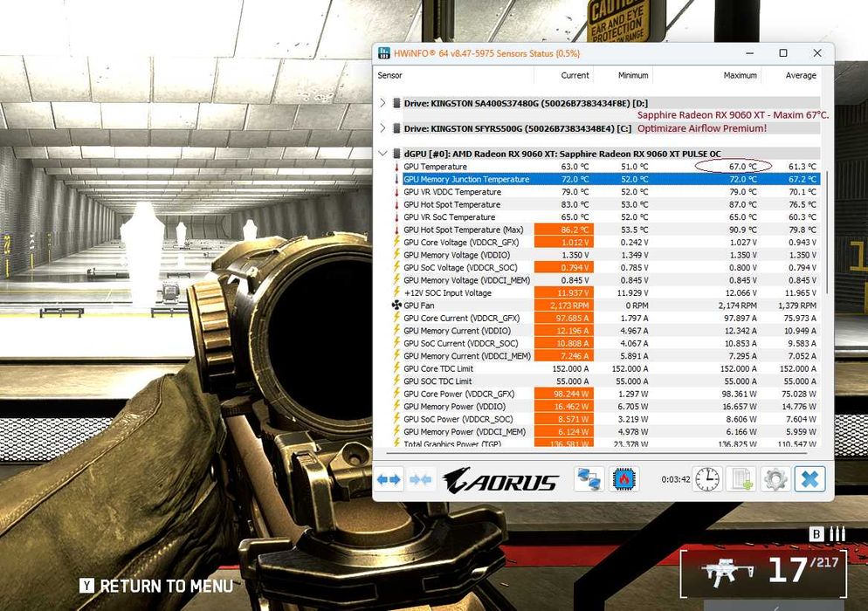Click the Maximum column header

740,75
